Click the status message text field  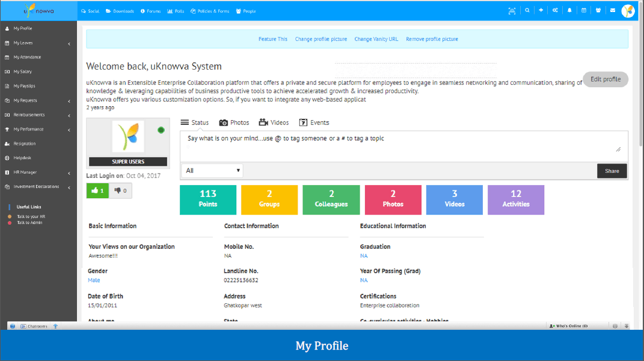pos(404,146)
